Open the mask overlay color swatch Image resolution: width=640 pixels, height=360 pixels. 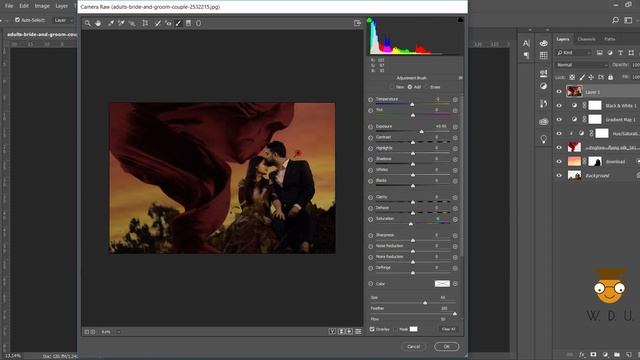coord(413,329)
